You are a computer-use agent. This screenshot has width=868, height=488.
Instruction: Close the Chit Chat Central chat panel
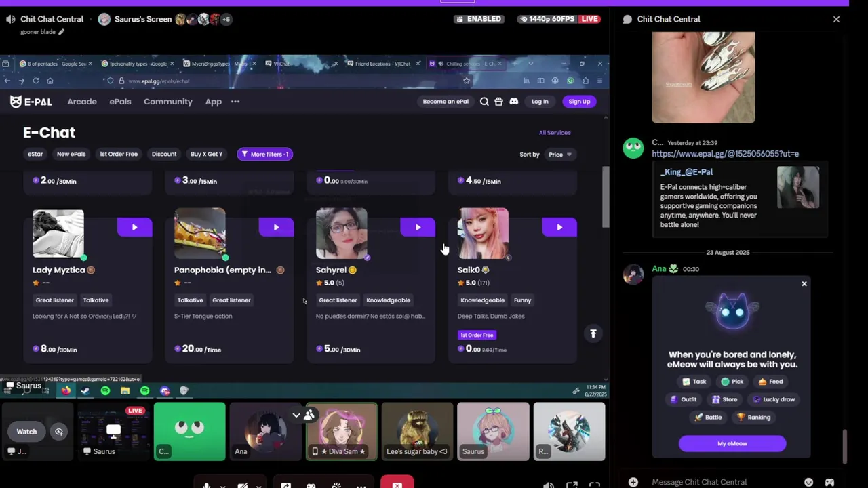pos(836,19)
